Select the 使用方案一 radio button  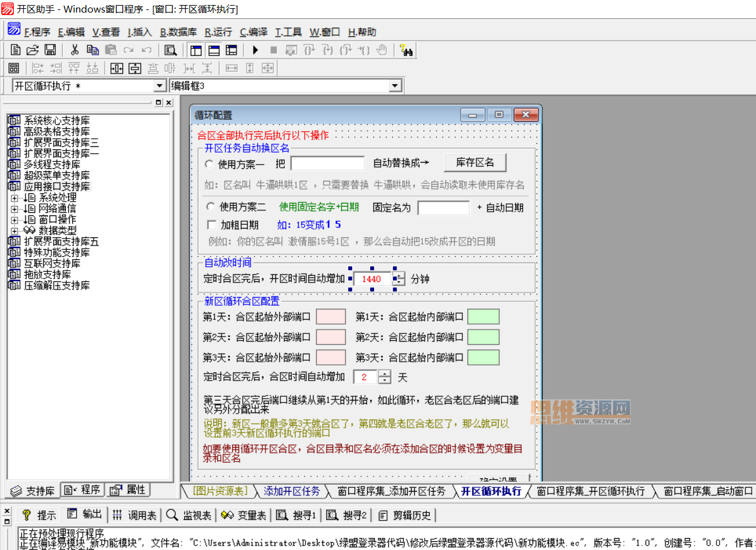point(210,164)
